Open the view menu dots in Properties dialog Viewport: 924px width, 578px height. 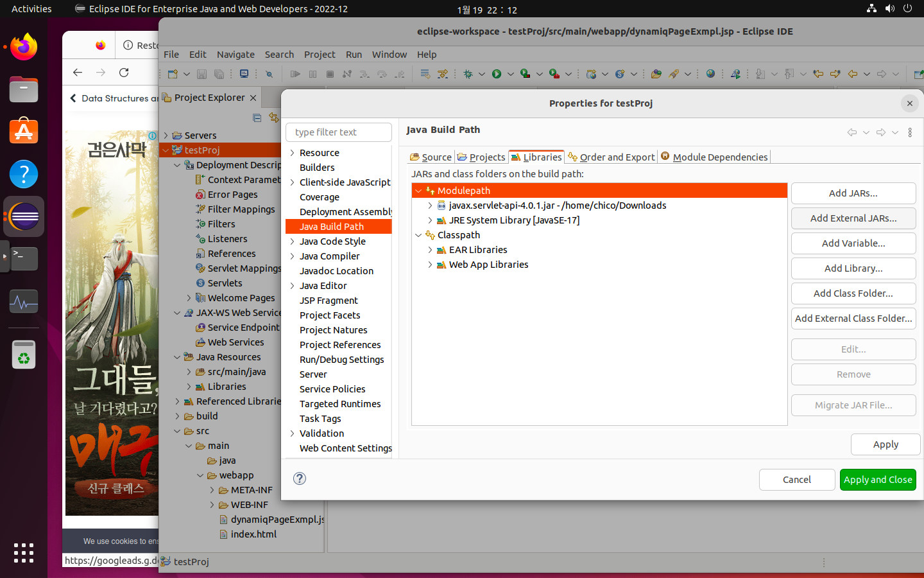coord(910,132)
